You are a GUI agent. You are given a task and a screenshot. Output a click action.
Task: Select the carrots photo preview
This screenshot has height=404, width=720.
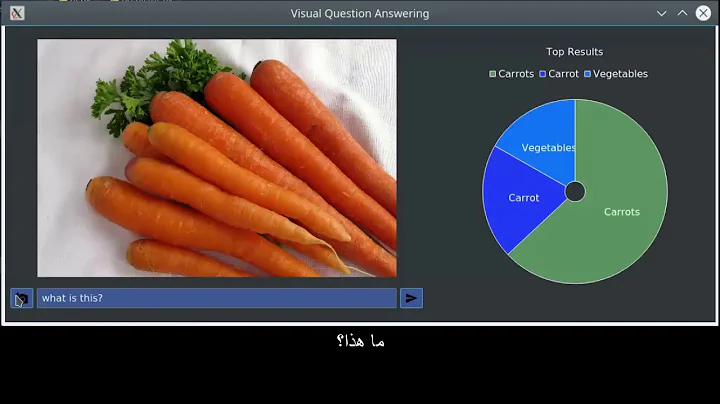217,158
